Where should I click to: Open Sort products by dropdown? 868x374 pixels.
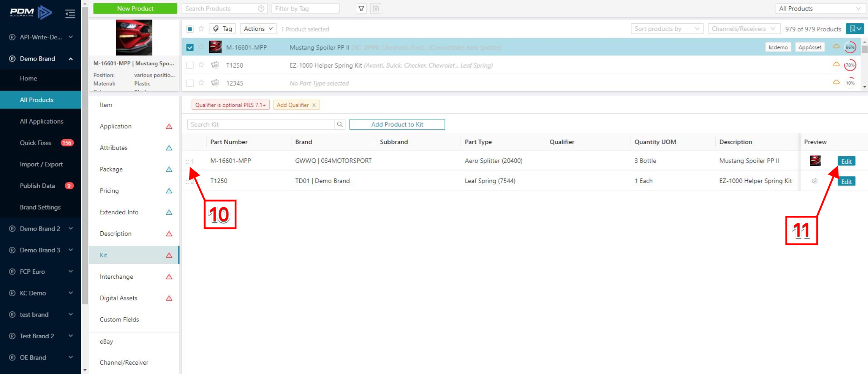(x=667, y=29)
